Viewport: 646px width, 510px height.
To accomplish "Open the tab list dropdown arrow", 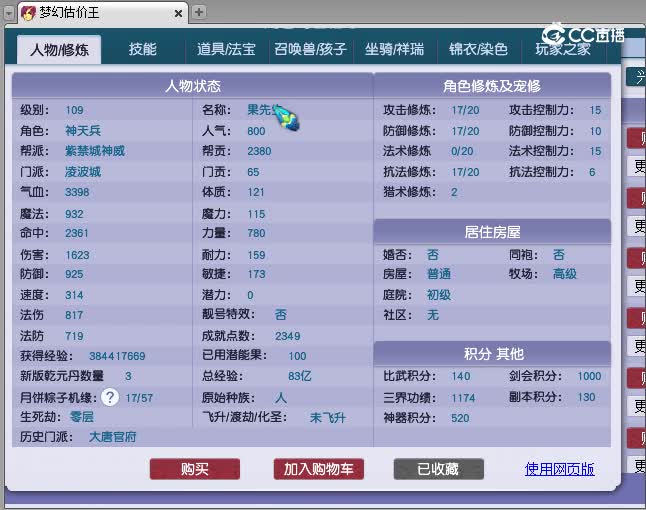I will [9, 14].
